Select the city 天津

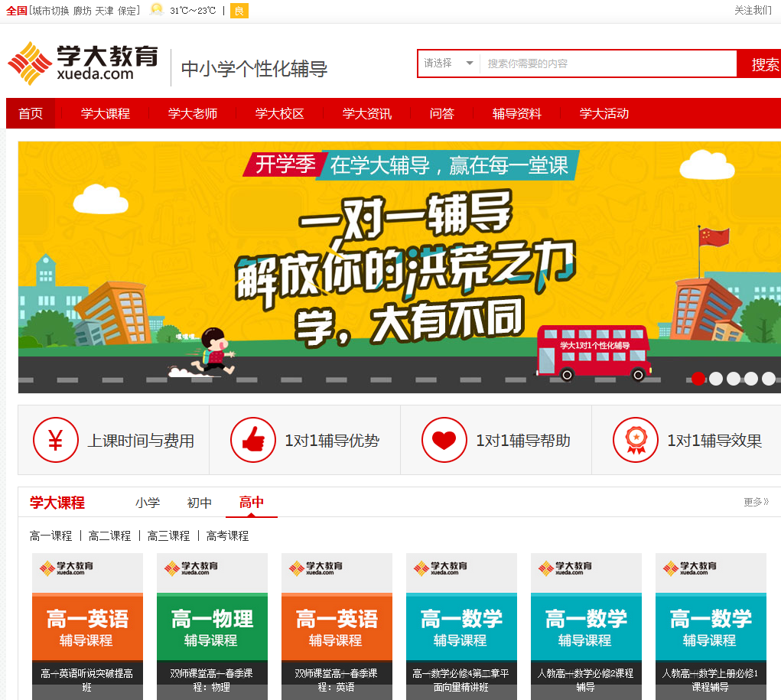click(104, 11)
